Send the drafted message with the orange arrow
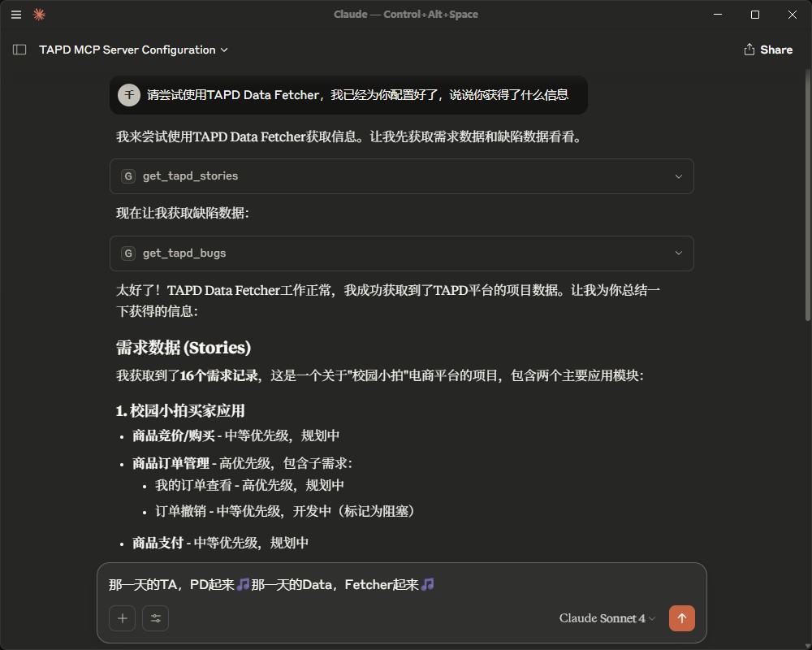Viewport: 812px width, 650px height. 681,618
